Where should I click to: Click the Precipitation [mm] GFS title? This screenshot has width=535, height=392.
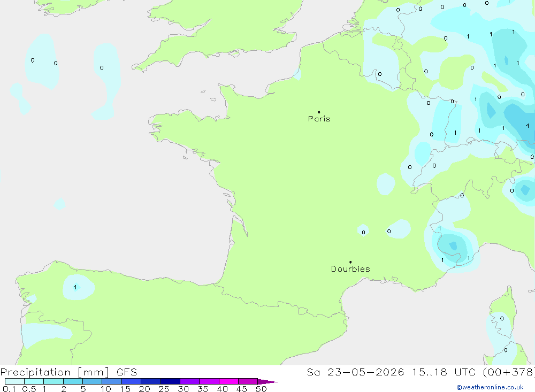tap(68, 372)
